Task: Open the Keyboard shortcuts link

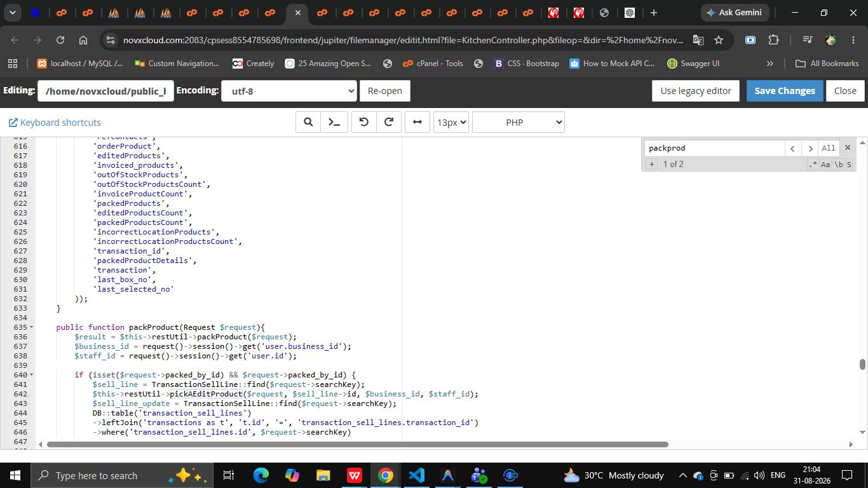Action: click(55, 123)
